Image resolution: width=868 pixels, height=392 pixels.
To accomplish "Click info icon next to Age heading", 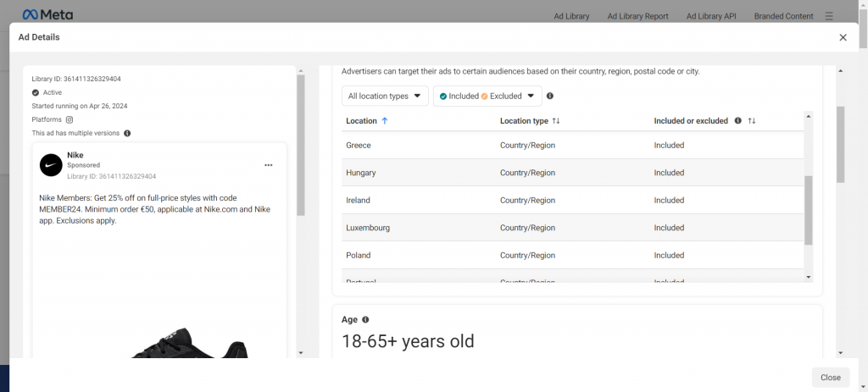I will pos(365,319).
